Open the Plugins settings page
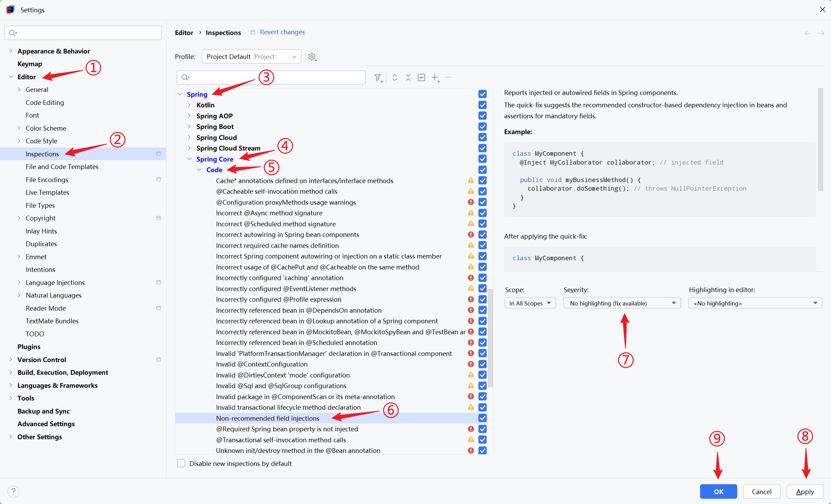 (x=29, y=347)
